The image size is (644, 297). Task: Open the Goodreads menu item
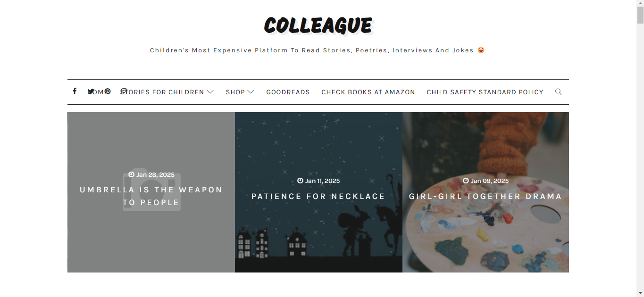288,92
